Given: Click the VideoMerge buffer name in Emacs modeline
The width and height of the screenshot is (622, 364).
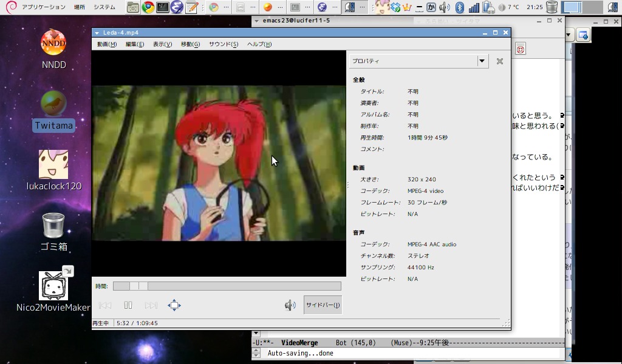Looking at the screenshot, I should pos(299,343).
